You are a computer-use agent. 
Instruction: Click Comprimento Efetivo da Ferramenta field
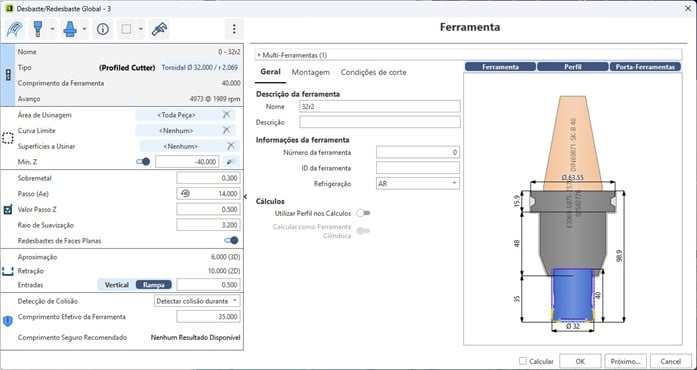pos(208,317)
